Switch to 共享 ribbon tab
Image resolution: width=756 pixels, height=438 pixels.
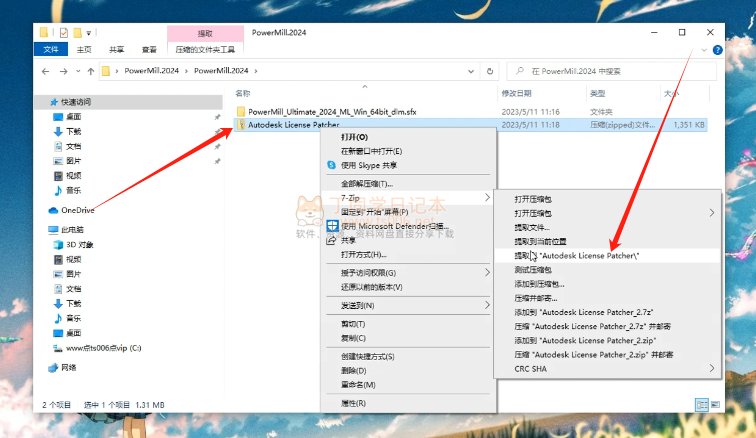tap(117, 49)
